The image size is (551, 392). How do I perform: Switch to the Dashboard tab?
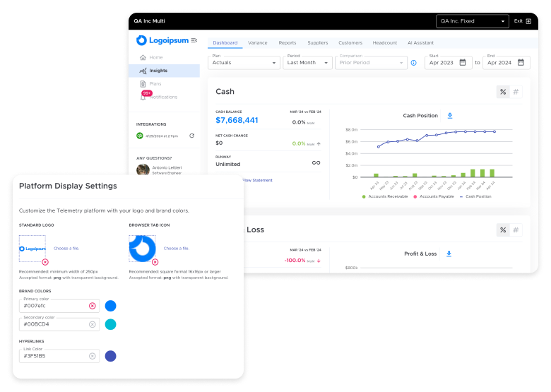pyautogui.click(x=225, y=43)
